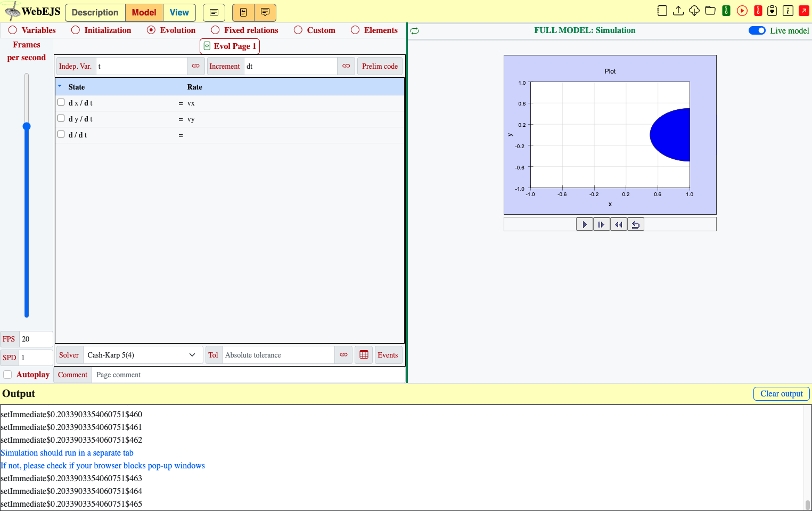Select the Fixed relations radio button
Viewport: 812px width, 511px height.
(x=215, y=30)
